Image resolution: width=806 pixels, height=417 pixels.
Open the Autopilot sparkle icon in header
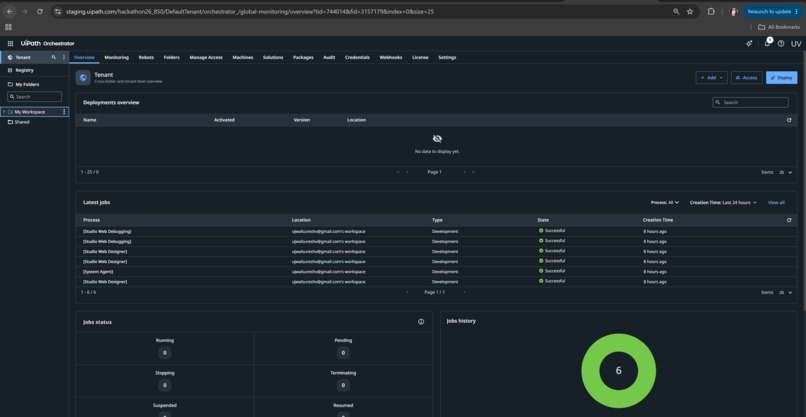pos(749,44)
